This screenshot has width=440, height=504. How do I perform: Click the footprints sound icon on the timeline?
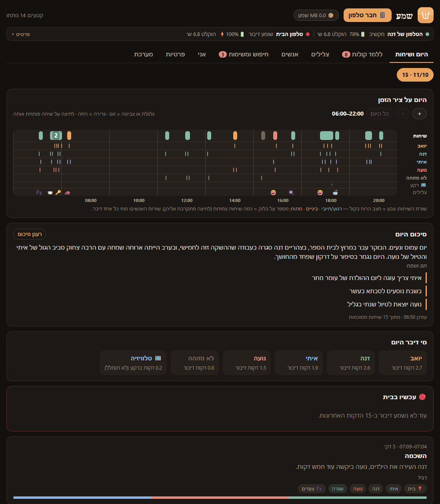click(39, 192)
